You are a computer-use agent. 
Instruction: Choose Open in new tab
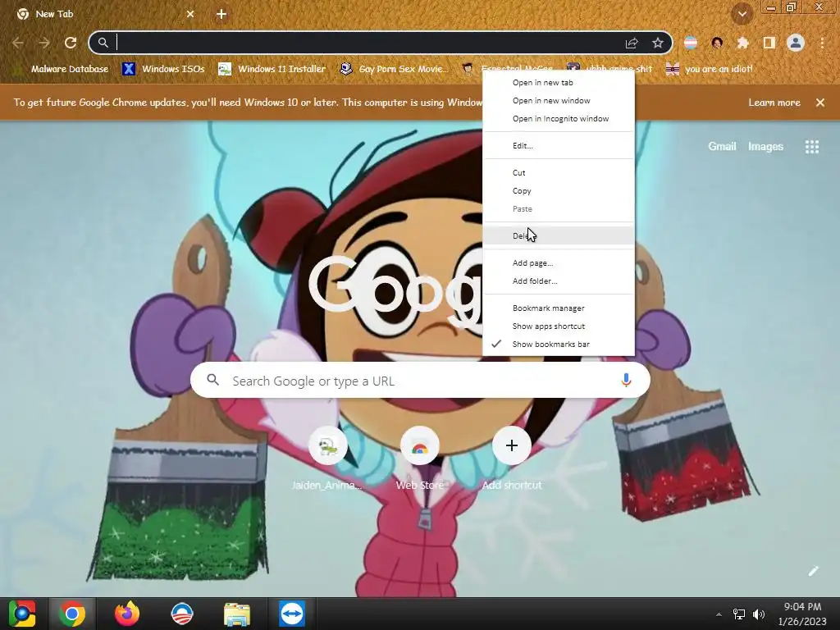click(559, 83)
